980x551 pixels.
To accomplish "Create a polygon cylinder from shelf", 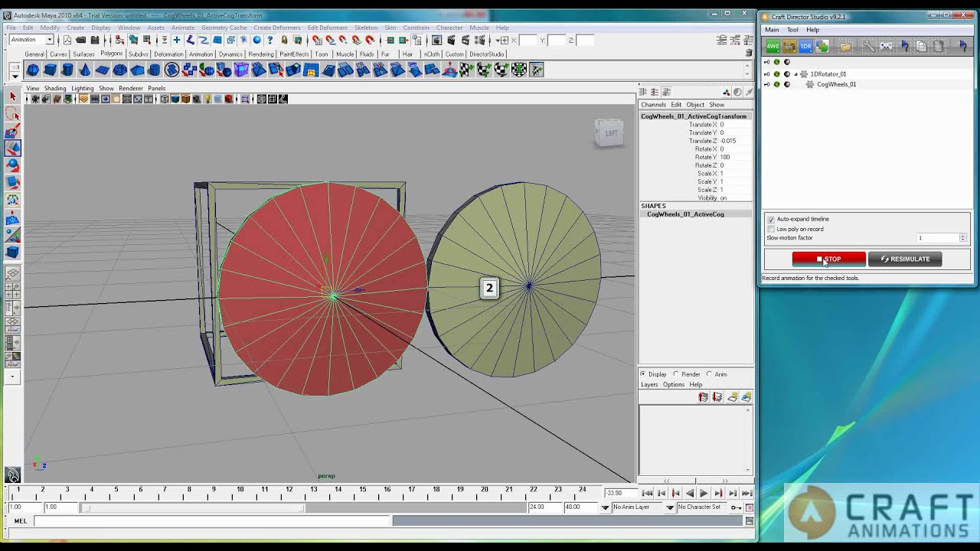I will [67, 70].
